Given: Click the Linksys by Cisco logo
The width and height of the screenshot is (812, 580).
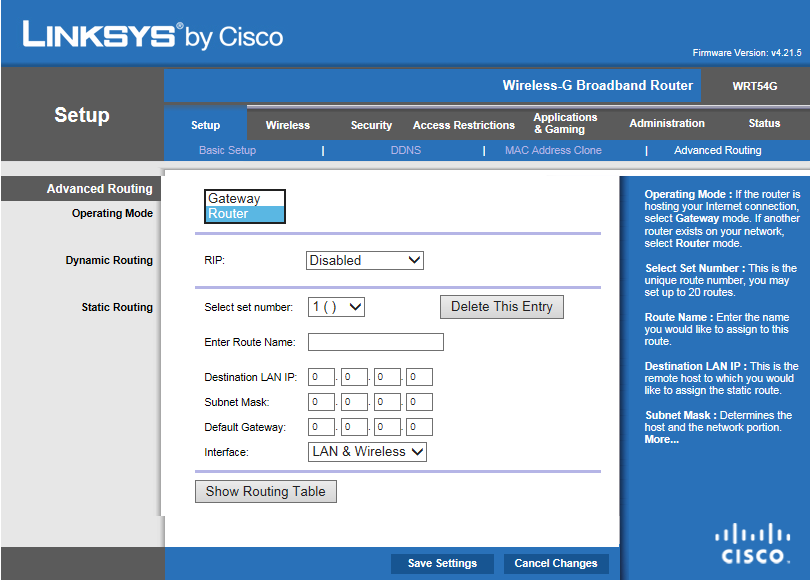Looking at the screenshot, I should (x=153, y=35).
